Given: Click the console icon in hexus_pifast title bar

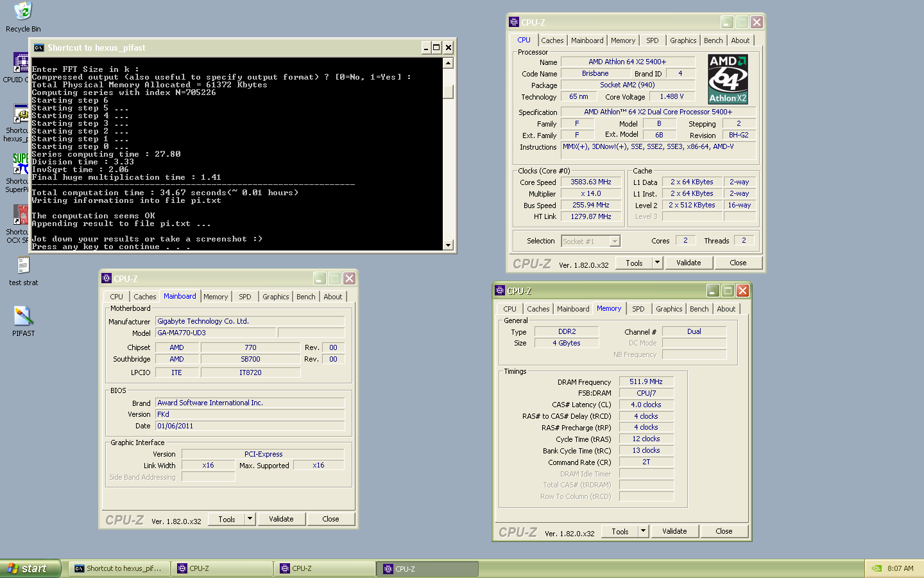Looking at the screenshot, I should coord(39,48).
